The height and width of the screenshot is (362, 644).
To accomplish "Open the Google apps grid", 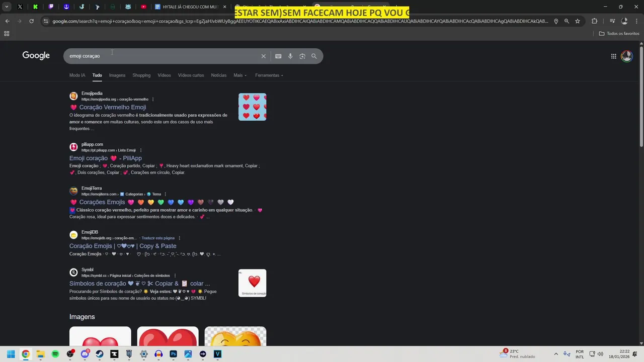I will (x=613, y=56).
